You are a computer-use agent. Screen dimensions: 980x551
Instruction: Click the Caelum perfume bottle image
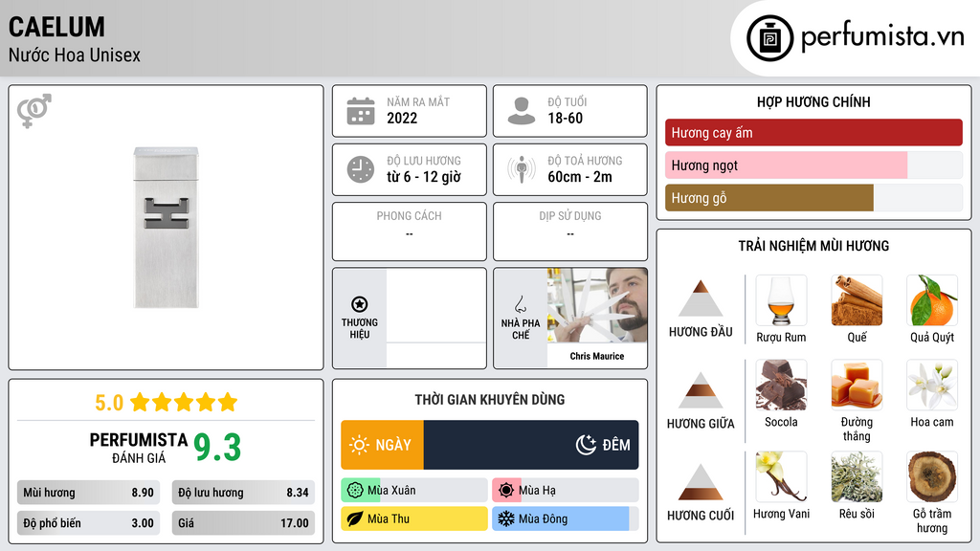coord(167,228)
